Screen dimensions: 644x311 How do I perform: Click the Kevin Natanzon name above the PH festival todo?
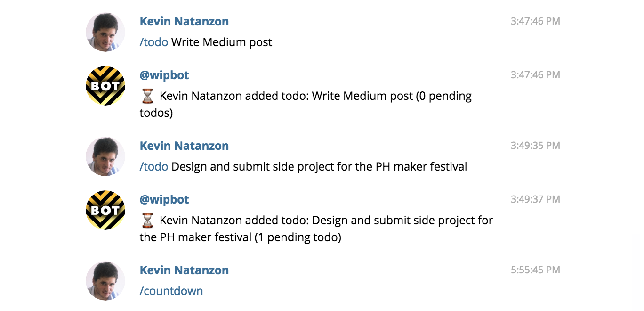coord(184,146)
